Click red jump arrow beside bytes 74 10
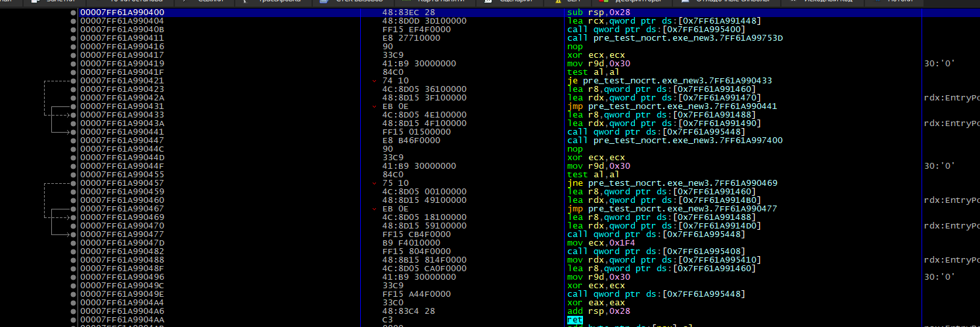This screenshot has height=327, width=980. (x=374, y=81)
